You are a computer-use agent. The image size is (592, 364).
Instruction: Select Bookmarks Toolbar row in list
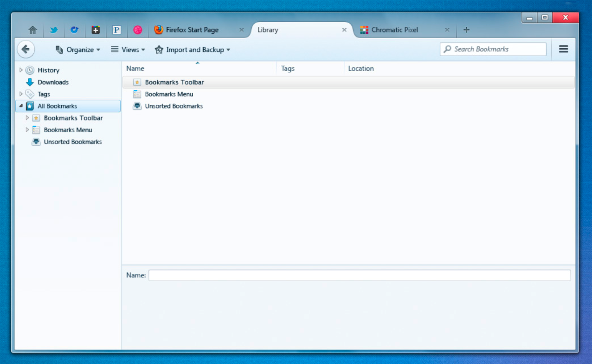pyautogui.click(x=348, y=82)
